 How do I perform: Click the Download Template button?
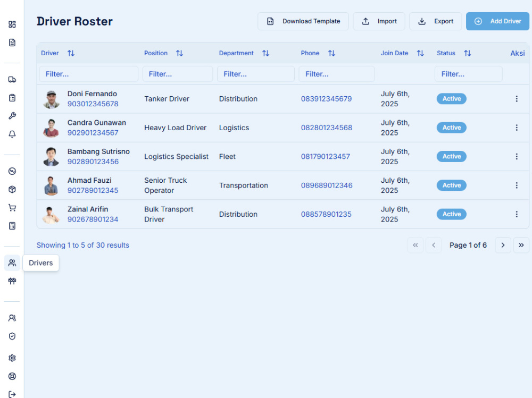(303, 21)
